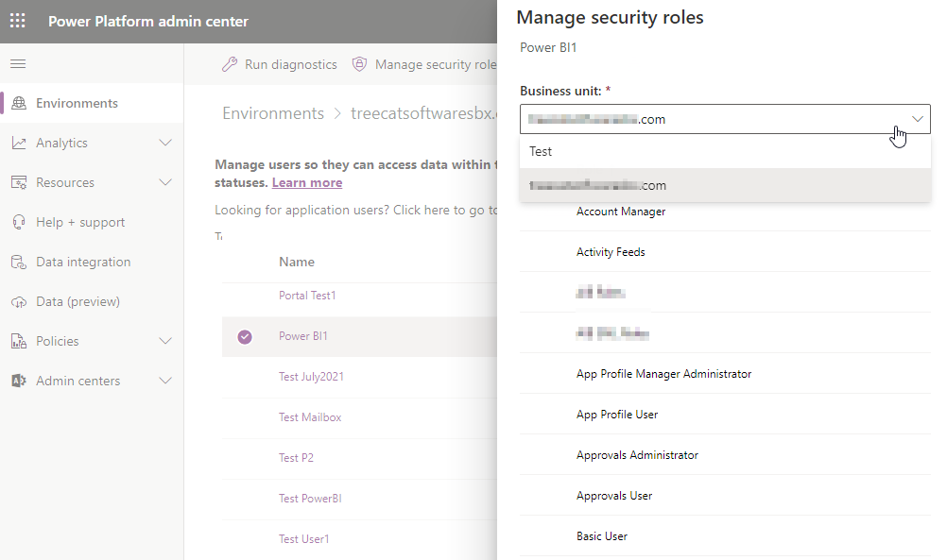The height and width of the screenshot is (560, 947).
Task: Click the Business unit dropdown chevron arrow
Action: 918,119
